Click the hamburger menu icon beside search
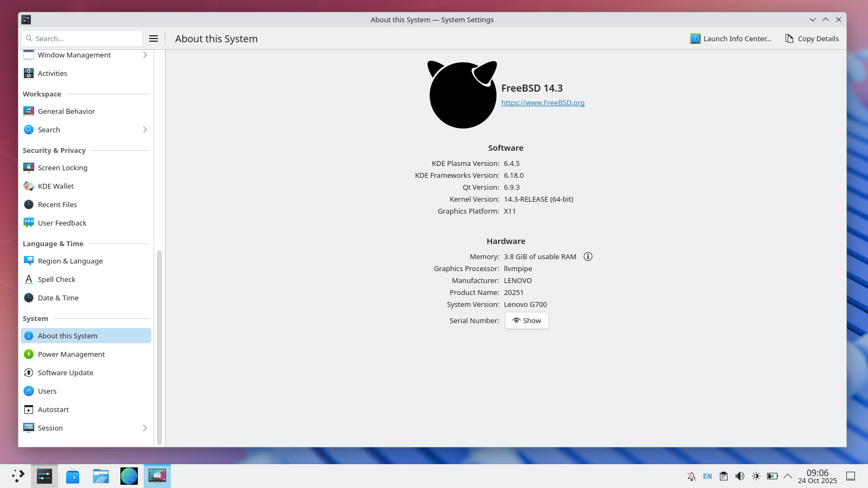868x488 pixels. [154, 38]
